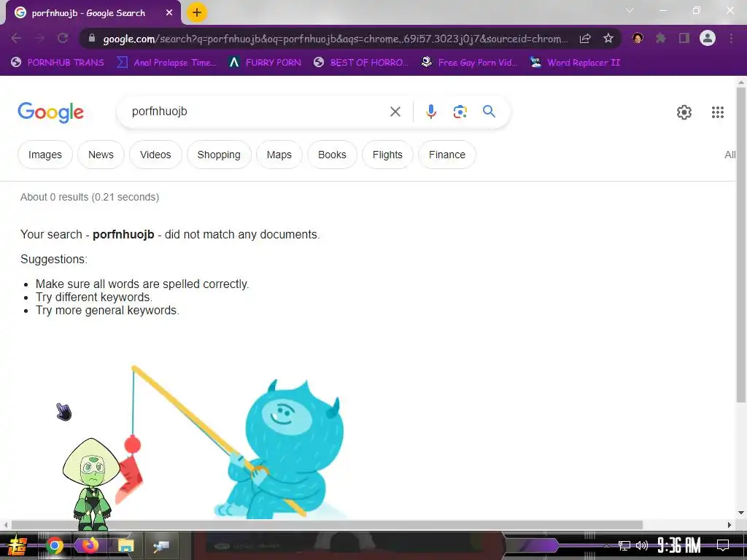
Task: Click the Google logo
Action: pyautogui.click(x=50, y=112)
